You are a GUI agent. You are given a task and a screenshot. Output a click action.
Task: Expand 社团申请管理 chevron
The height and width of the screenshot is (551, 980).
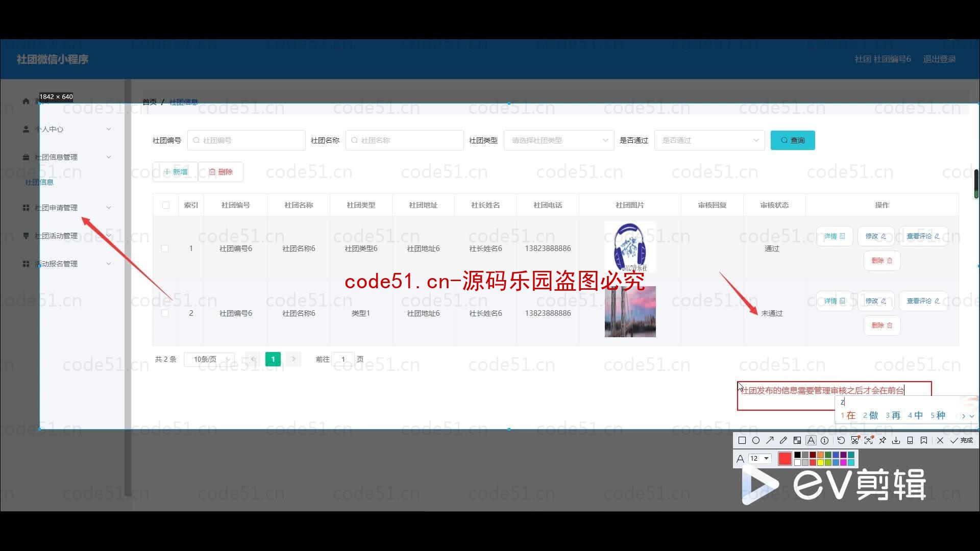click(109, 208)
